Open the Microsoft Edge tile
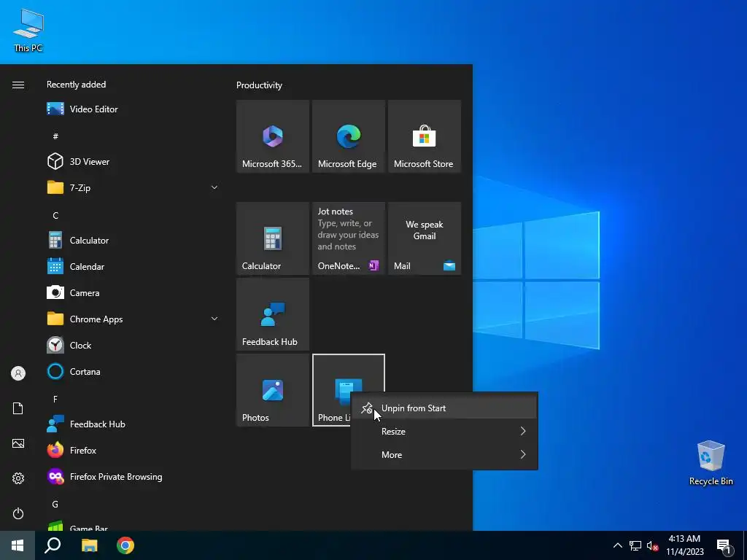Image resolution: width=747 pixels, height=560 pixels. 348,136
